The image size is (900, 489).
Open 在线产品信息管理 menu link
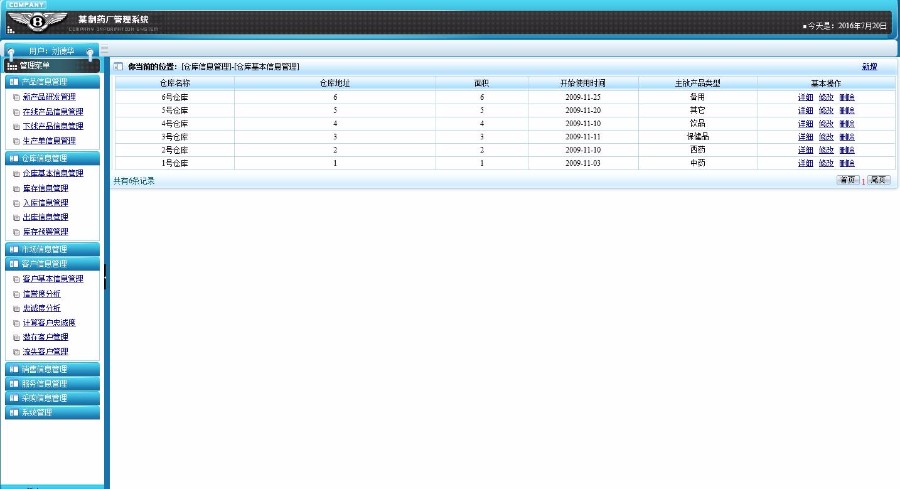coord(53,111)
